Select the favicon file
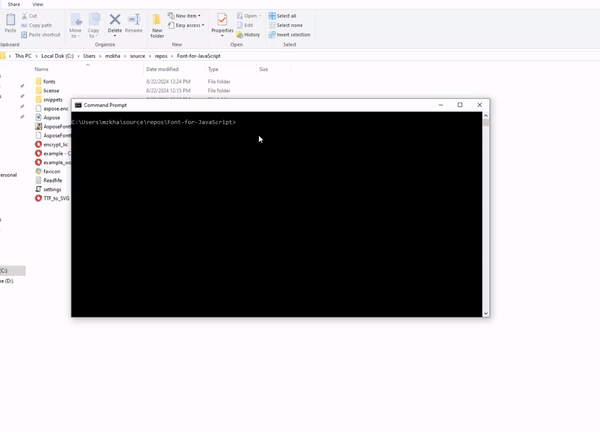600x432 pixels. click(x=51, y=171)
